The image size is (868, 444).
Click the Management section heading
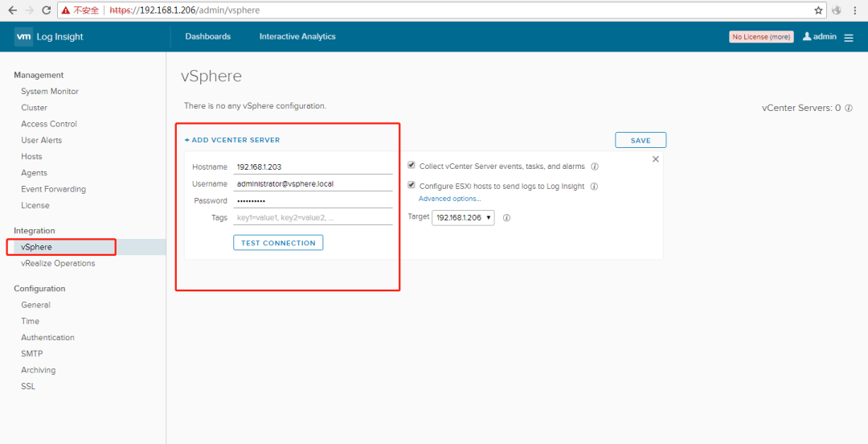tap(39, 75)
